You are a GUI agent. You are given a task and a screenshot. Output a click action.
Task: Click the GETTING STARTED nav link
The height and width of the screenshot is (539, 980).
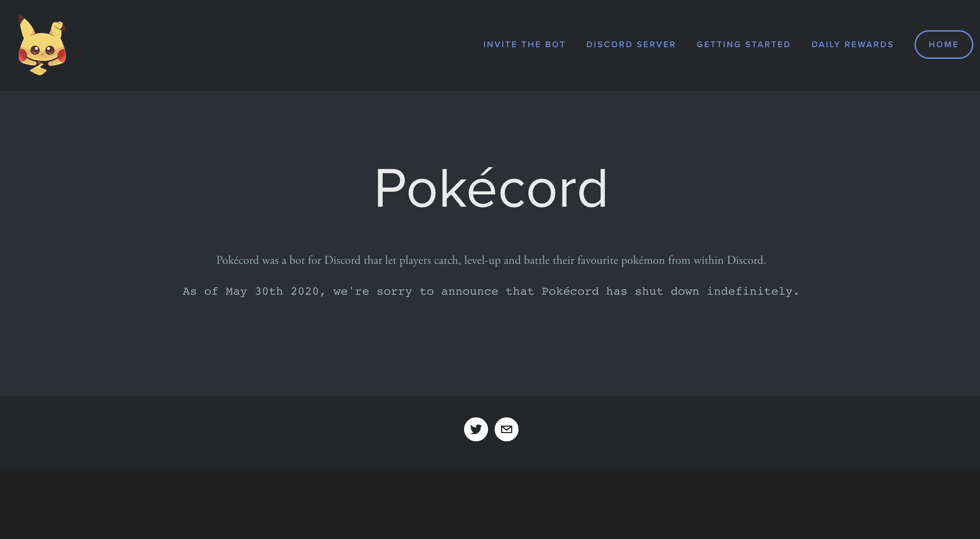click(744, 44)
